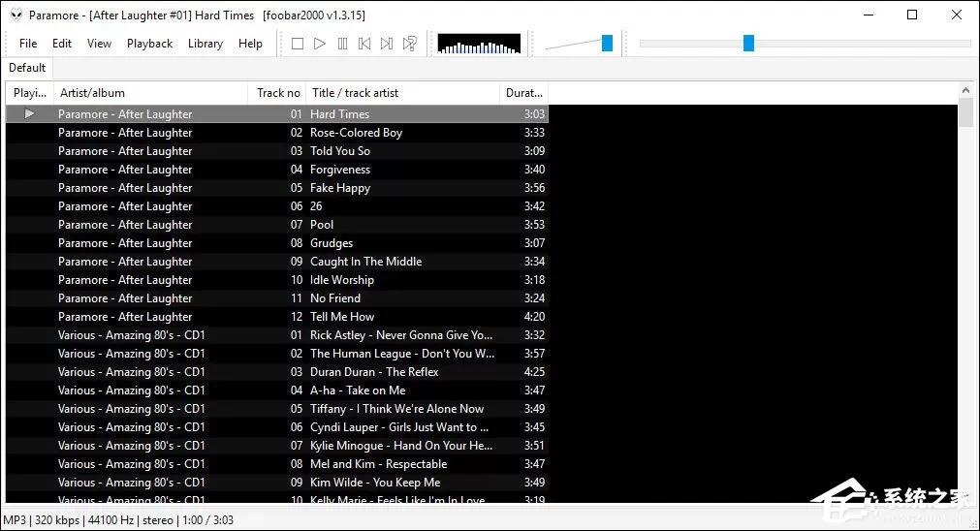Click the Play button in toolbar

tap(320, 44)
